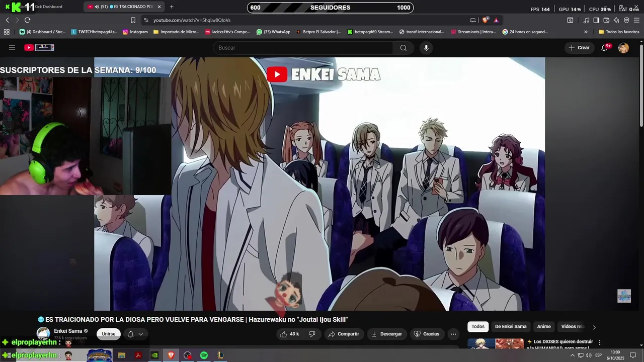
Task: Mute the tab via speaker icon
Action: click(x=97, y=7)
